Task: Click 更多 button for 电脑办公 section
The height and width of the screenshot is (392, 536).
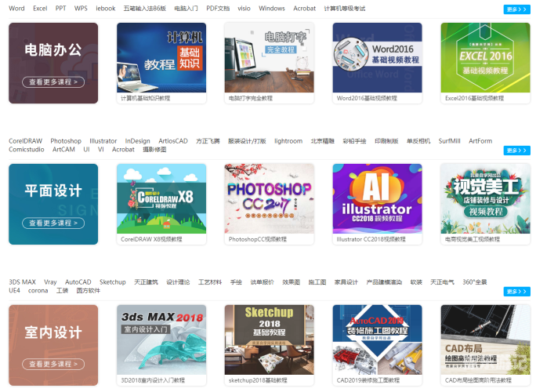Action: (x=516, y=9)
